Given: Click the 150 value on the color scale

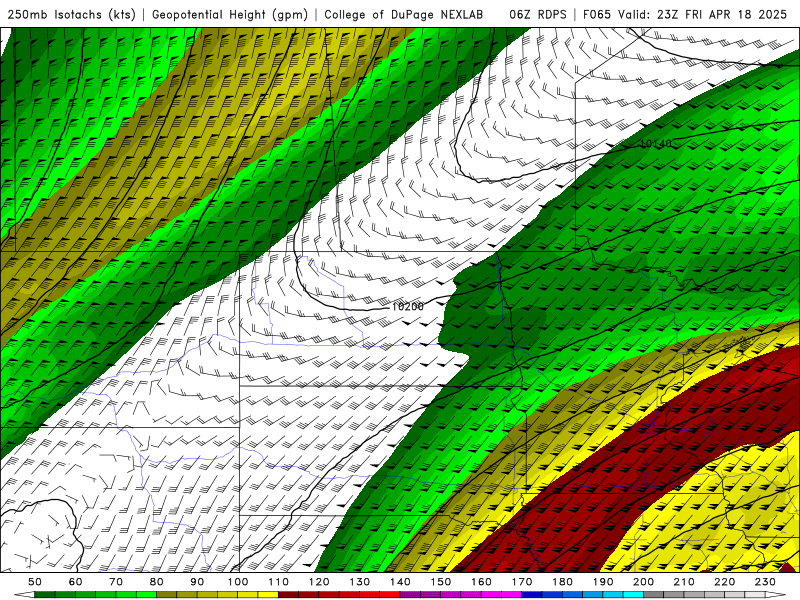Looking at the screenshot, I should 441,582.
